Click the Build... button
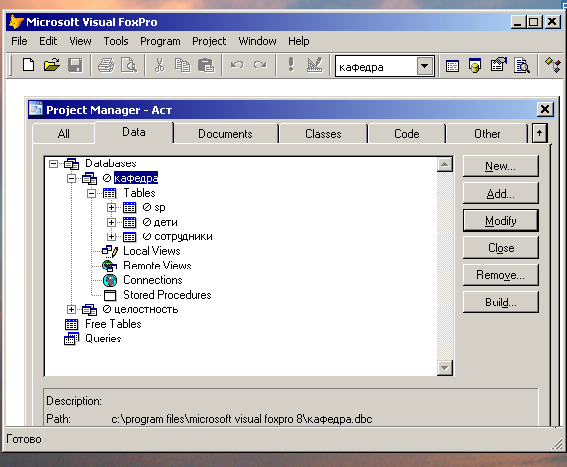Screen dimensions: 567x467 click(500, 302)
